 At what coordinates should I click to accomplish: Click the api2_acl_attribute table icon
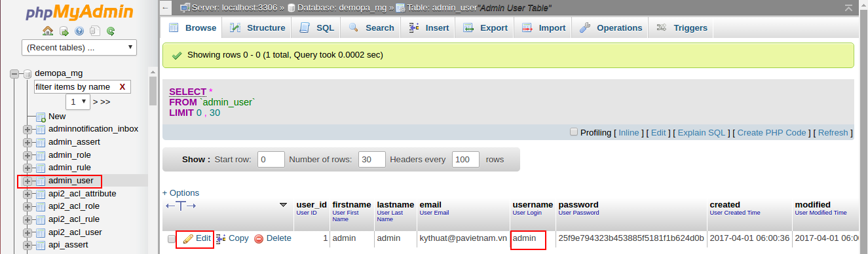pos(41,194)
